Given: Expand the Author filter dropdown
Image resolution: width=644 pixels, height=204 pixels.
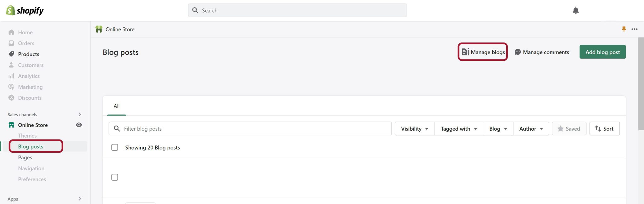Looking at the screenshot, I should [x=531, y=129].
